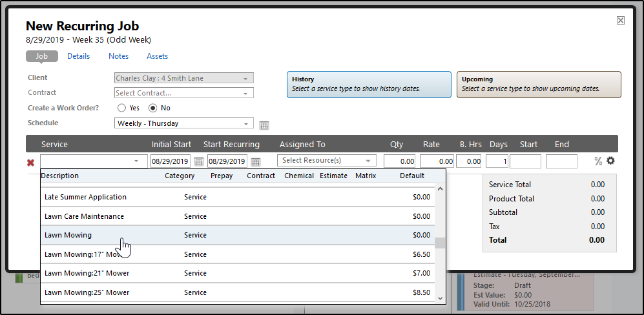Click the Estimate column header
Viewport: 644px width, 315px height.
click(333, 176)
